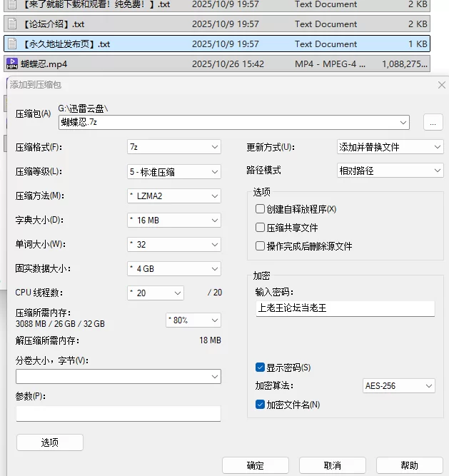The width and height of the screenshot is (449, 476).
Task: Click the MP4 file icon for 蝴蝶忍.mp4
Action: point(12,64)
